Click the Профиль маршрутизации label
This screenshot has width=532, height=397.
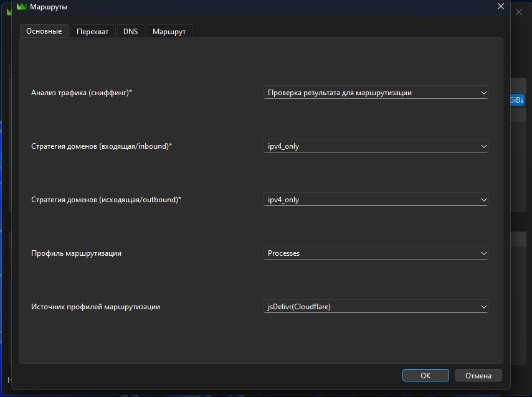coord(76,253)
